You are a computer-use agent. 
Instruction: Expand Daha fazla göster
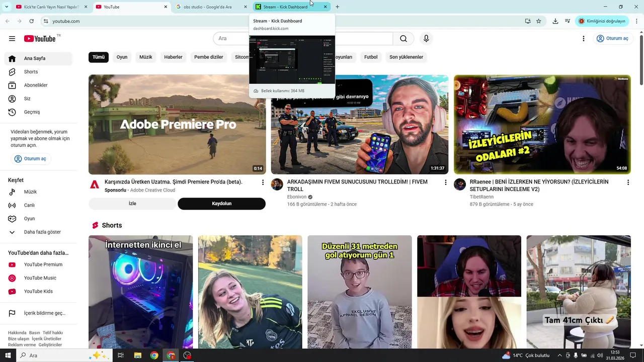tap(38, 232)
